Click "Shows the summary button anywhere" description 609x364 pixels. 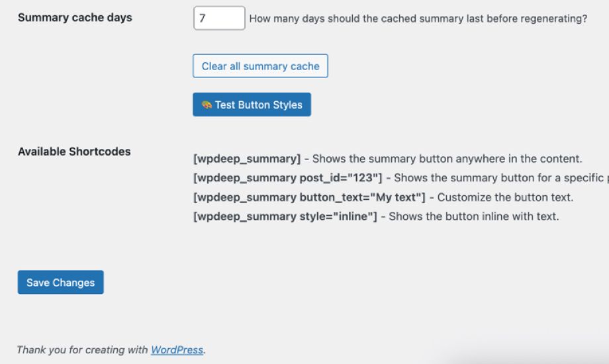click(447, 159)
